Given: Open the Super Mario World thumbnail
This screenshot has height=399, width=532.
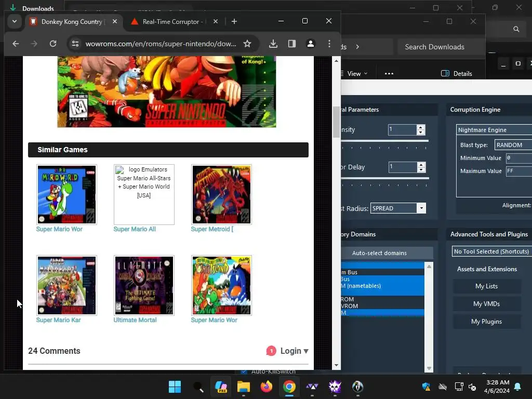Looking at the screenshot, I should [x=66, y=194].
